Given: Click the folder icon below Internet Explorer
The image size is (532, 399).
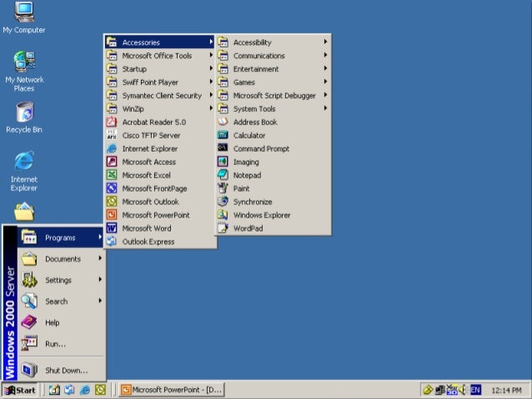Looking at the screenshot, I should tap(23, 212).
